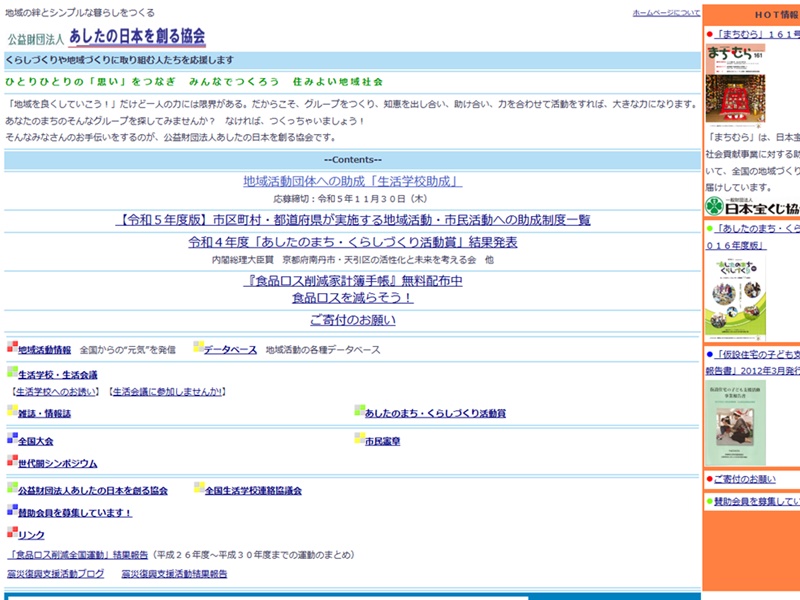The height and width of the screenshot is (600, 800).
Task: Open 生活会議に参加しませんか! link
Action: tap(167, 392)
